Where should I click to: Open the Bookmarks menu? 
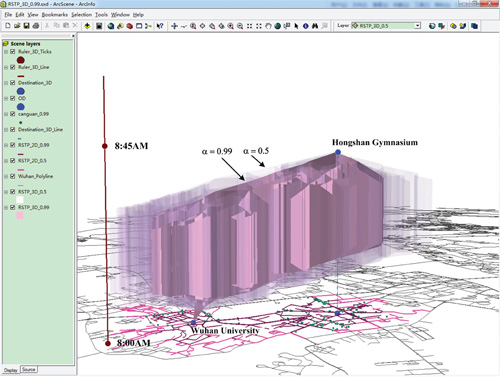pyautogui.click(x=55, y=15)
